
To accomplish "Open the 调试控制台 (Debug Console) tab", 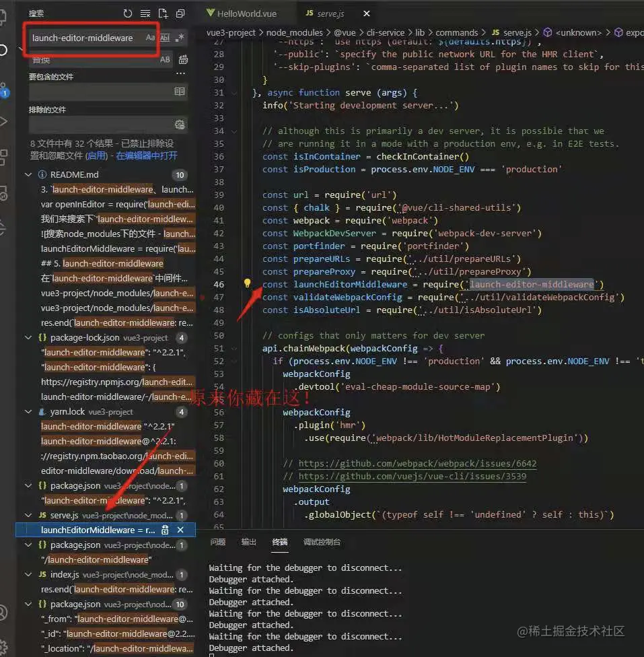I will pos(322,542).
